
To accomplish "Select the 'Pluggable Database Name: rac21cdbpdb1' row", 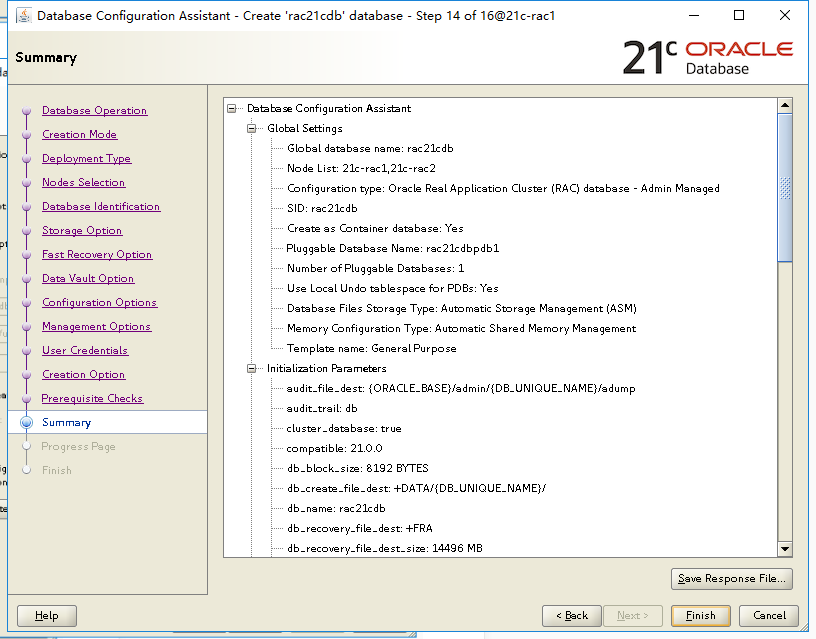I will point(393,248).
